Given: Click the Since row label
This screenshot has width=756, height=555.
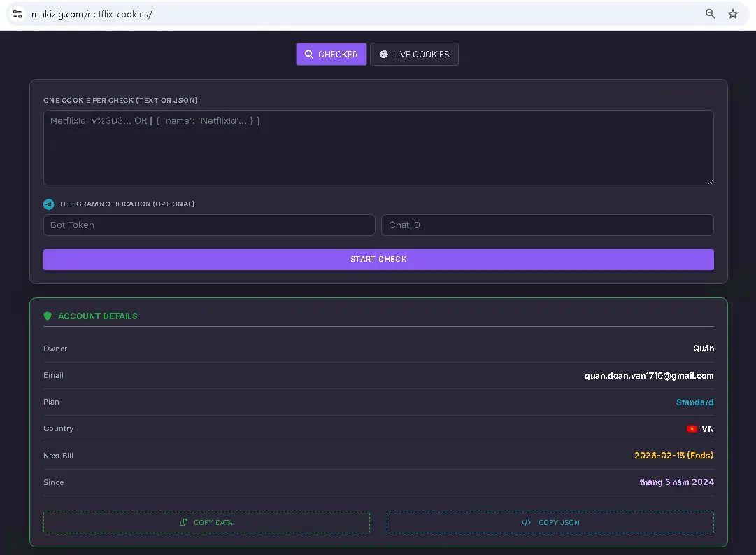Looking at the screenshot, I should tap(54, 482).
